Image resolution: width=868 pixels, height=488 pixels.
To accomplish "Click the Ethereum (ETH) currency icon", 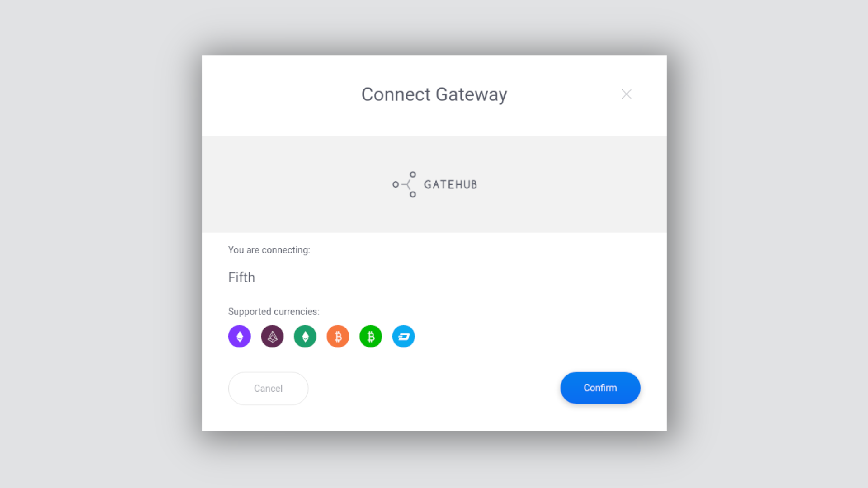I will coord(240,336).
